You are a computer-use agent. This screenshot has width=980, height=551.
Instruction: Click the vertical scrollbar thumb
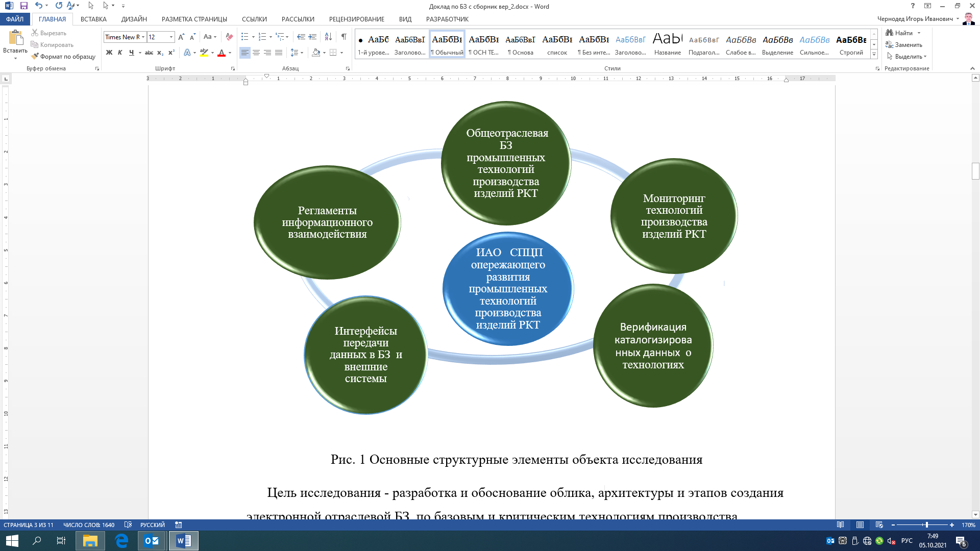975,171
